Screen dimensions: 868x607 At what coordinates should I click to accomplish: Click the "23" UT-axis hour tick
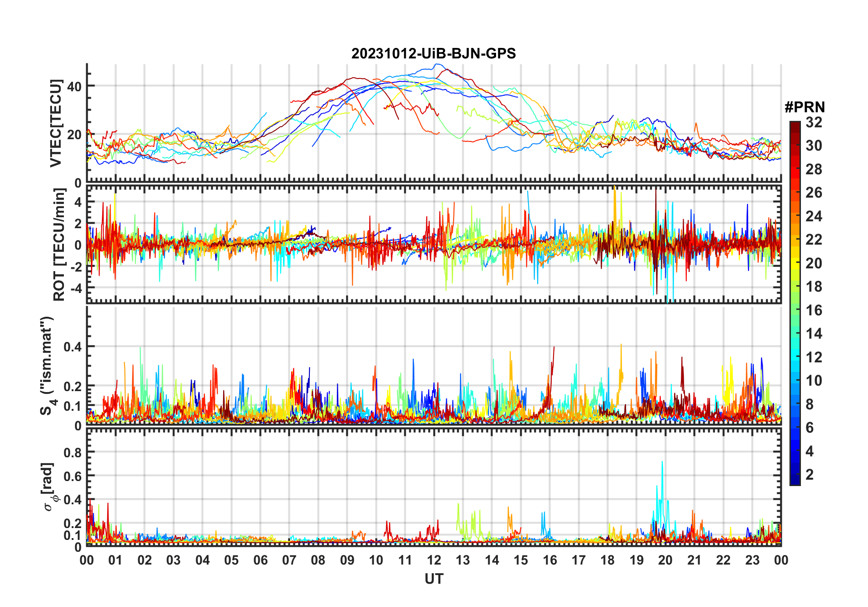click(x=753, y=560)
